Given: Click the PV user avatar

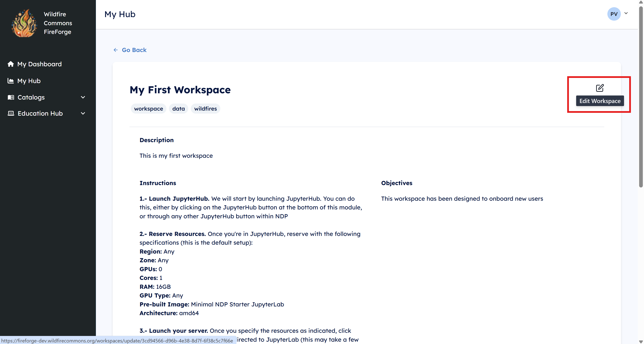Looking at the screenshot, I should (614, 14).
